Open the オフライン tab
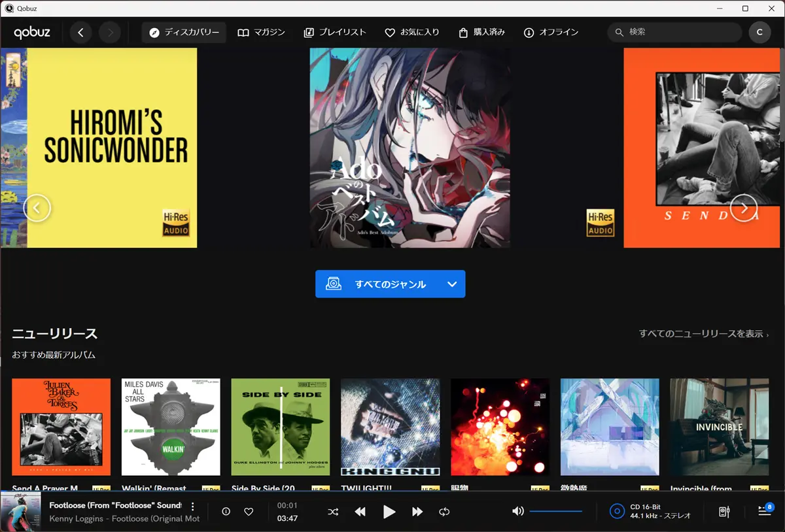 551,32
